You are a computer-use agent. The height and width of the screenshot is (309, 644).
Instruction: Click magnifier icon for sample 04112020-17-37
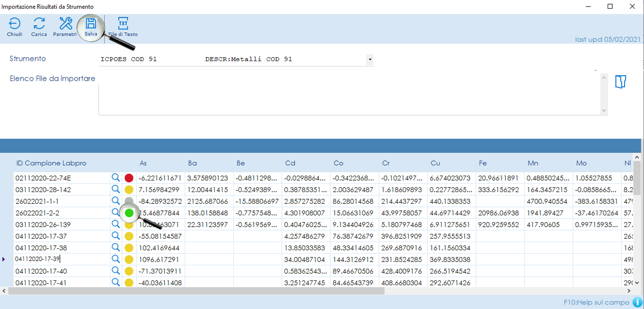[x=116, y=236]
